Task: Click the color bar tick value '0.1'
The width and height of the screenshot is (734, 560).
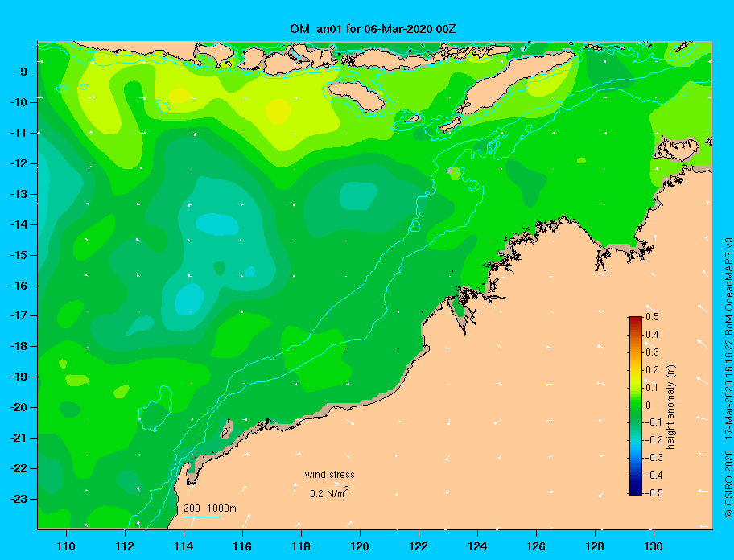Action: click(x=653, y=388)
